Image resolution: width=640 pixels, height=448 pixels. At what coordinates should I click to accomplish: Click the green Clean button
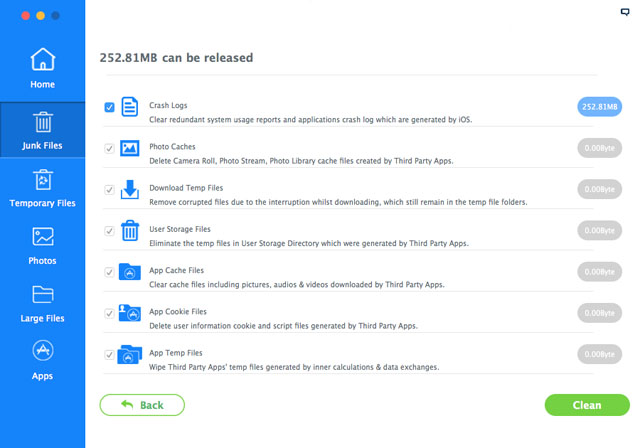[x=587, y=405]
